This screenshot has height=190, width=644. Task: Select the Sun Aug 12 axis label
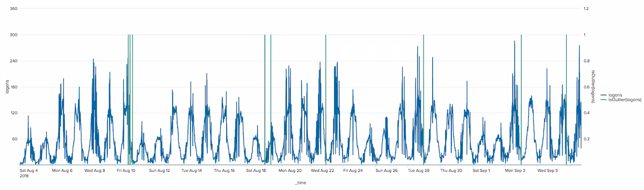tap(159, 171)
